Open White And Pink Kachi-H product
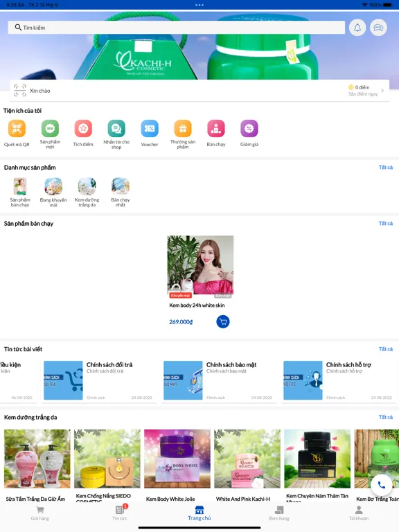 [x=247, y=465]
